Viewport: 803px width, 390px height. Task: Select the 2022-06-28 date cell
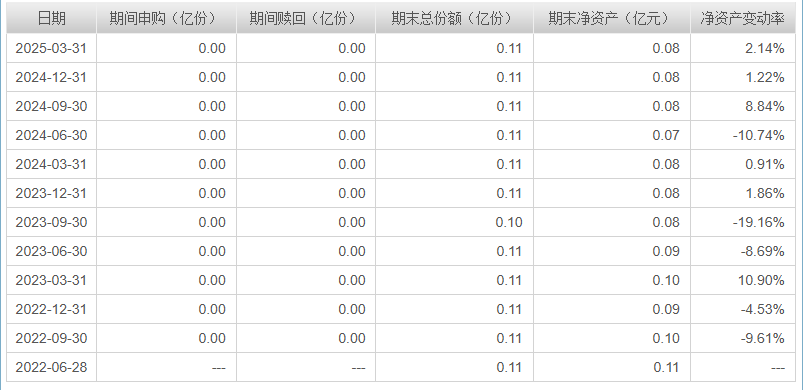(x=51, y=367)
